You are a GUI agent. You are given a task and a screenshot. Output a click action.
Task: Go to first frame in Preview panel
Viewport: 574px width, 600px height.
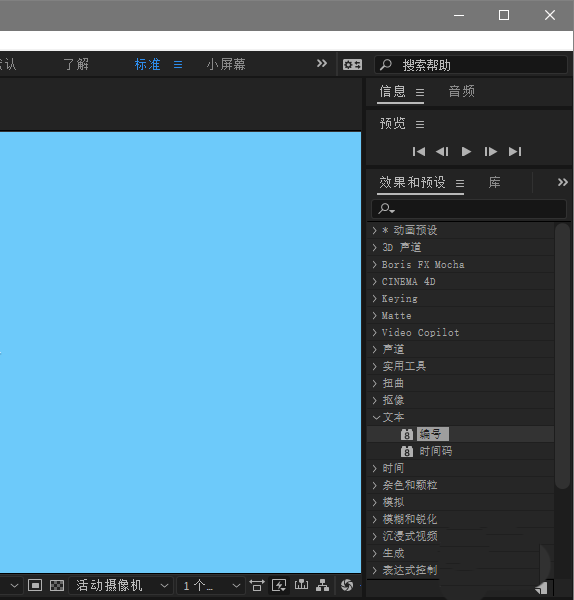[x=419, y=152]
